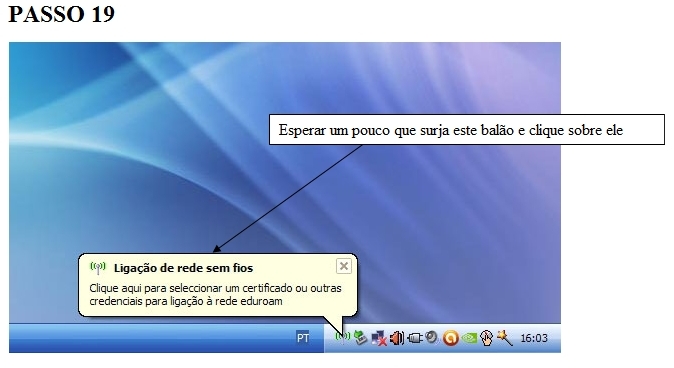Screen dimensions: 674x368
Task: Click the magic wand tray icon
Action: (505, 338)
